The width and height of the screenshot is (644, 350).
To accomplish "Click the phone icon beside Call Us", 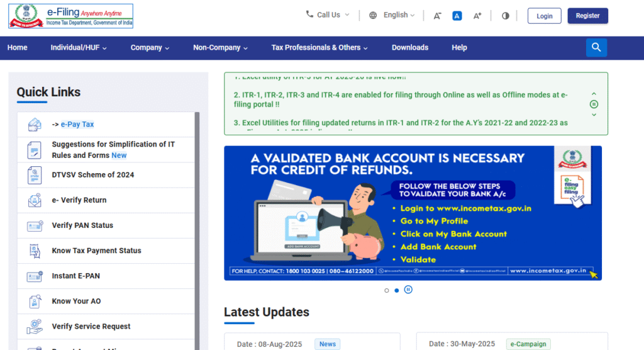I will [x=309, y=14].
